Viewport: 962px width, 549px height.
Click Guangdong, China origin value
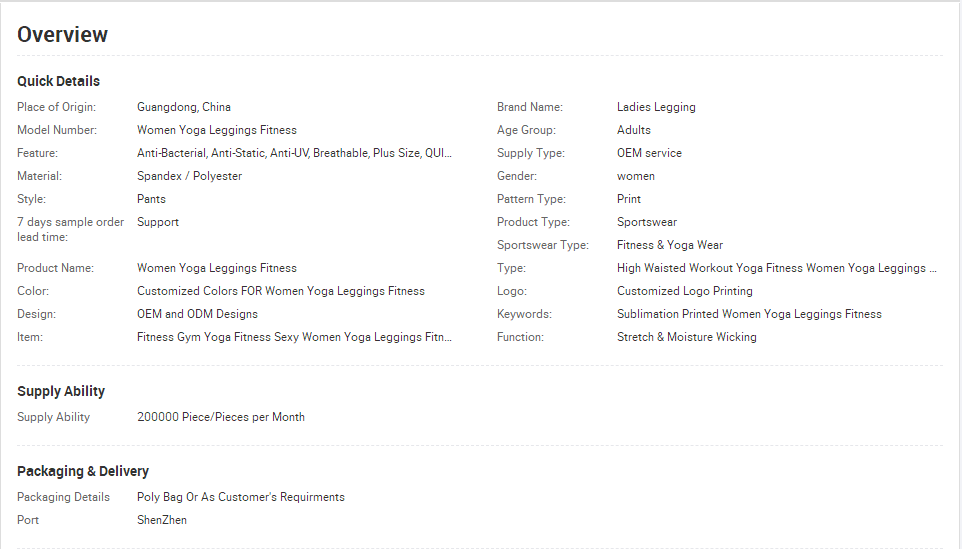click(184, 107)
